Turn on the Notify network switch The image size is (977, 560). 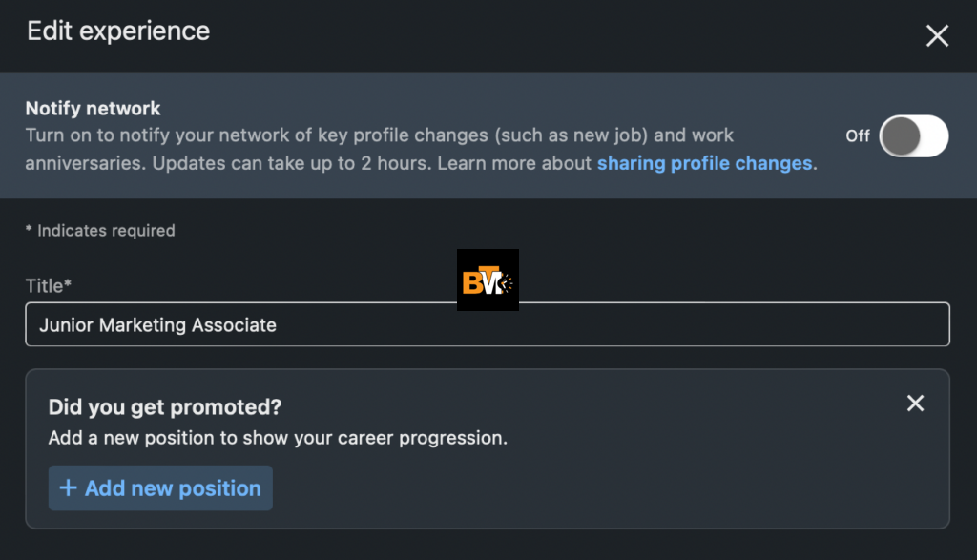[x=913, y=136]
